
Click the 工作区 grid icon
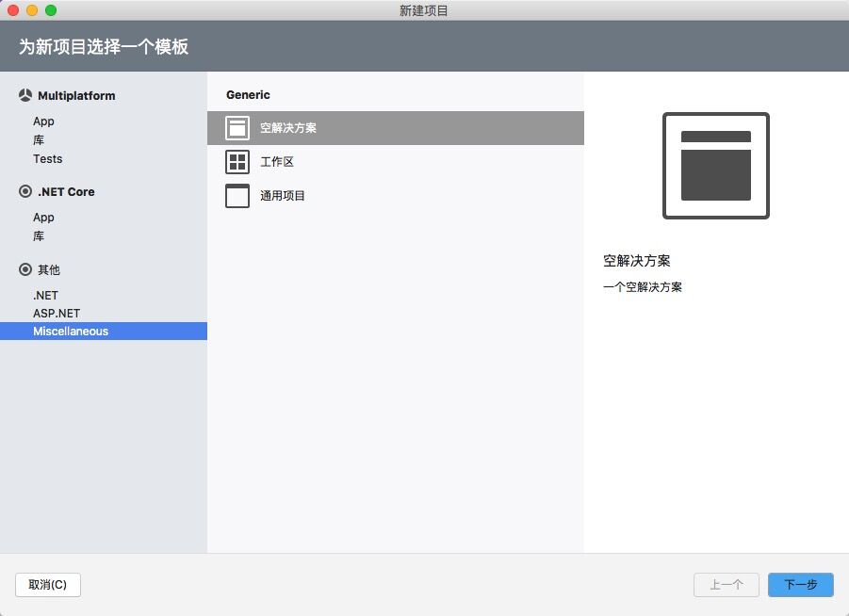(237, 162)
